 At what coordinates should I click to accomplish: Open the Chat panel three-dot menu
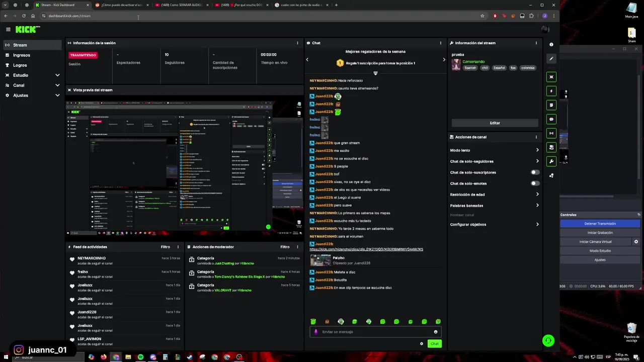(441, 43)
